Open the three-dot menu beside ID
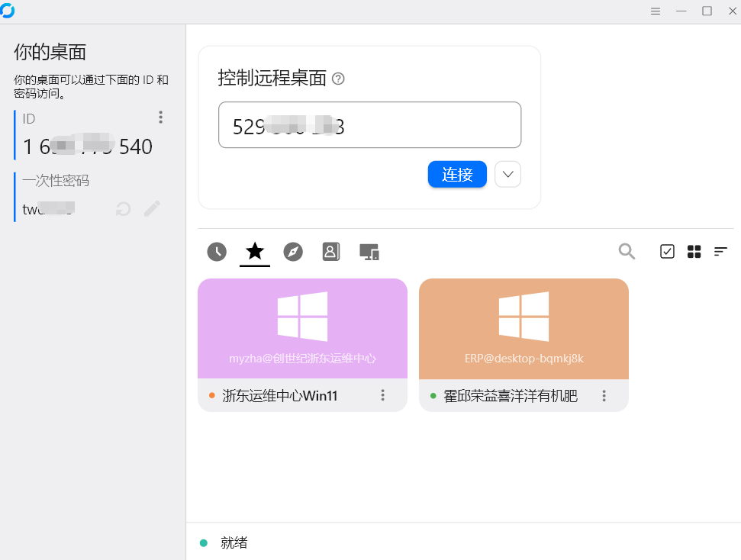Screen dimensions: 741x560 coord(160,117)
